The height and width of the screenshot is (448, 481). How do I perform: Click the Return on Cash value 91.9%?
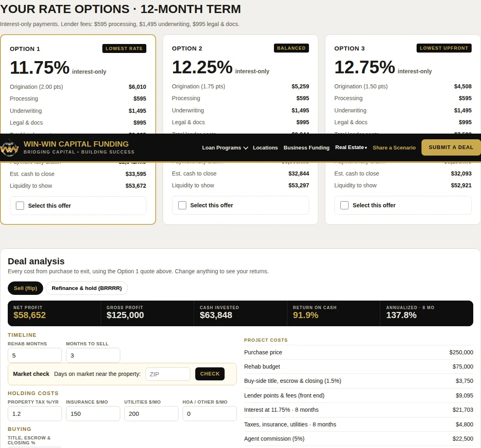tap(306, 315)
